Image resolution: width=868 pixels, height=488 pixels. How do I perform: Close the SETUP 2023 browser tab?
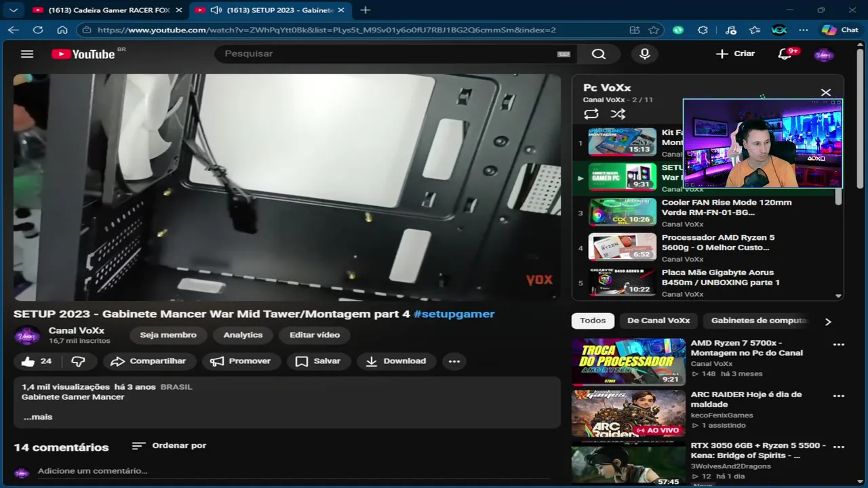pos(341,10)
